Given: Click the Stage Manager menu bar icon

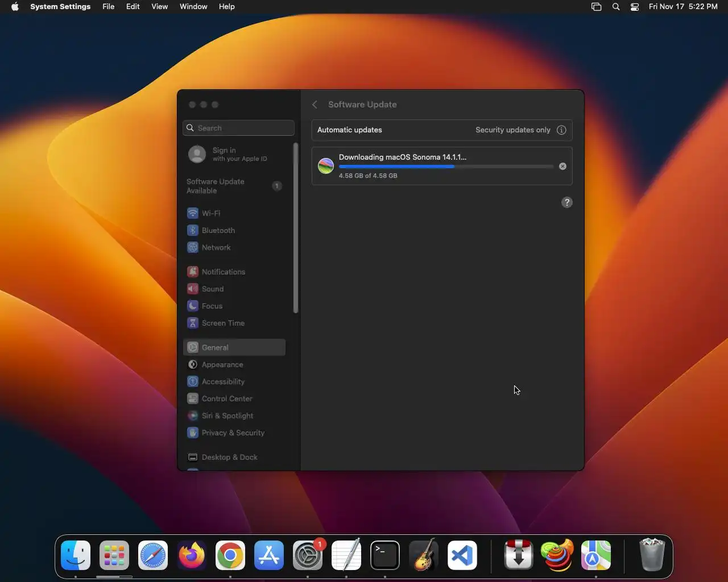Looking at the screenshot, I should (x=596, y=7).
